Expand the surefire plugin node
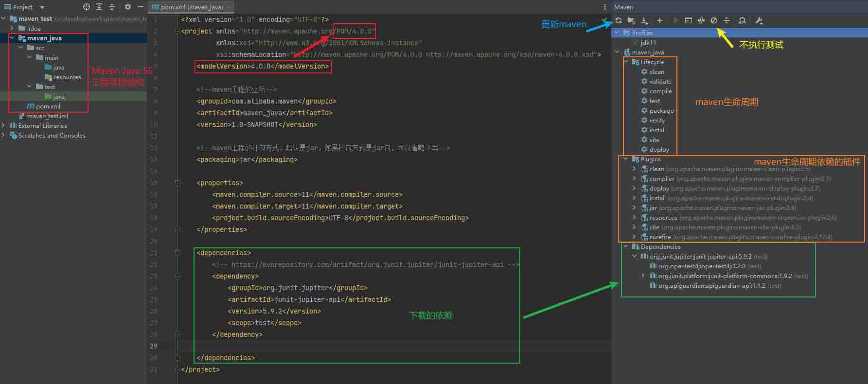Viewport: 868px width, 384px height. 634,237
